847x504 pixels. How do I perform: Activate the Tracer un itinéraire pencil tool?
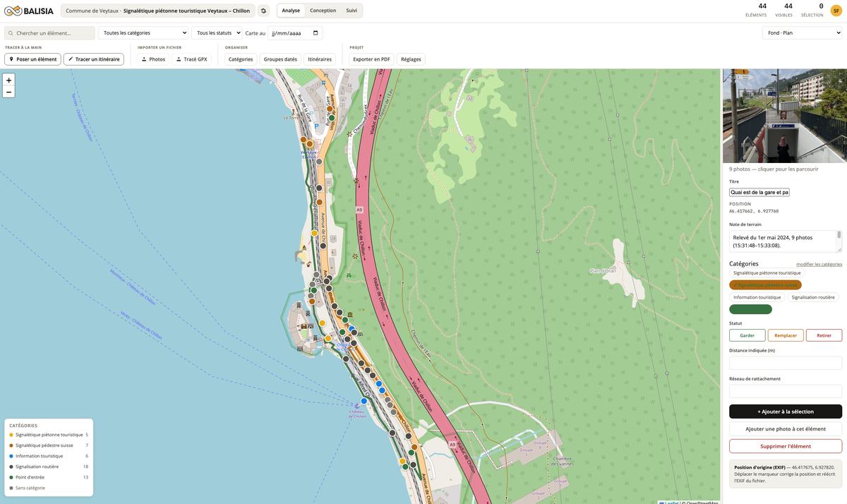pos(94,59)
